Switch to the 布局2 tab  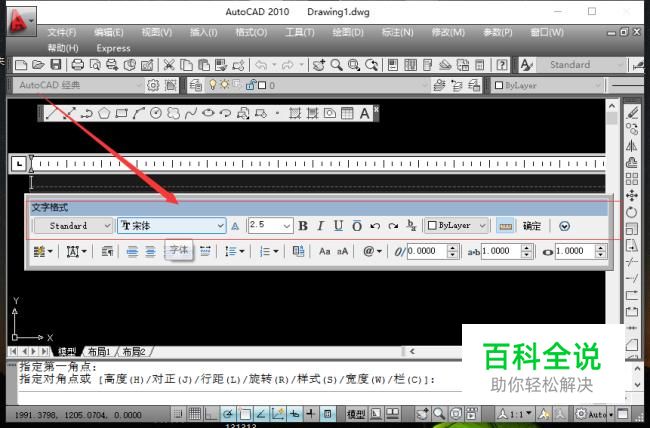point(134,352)
